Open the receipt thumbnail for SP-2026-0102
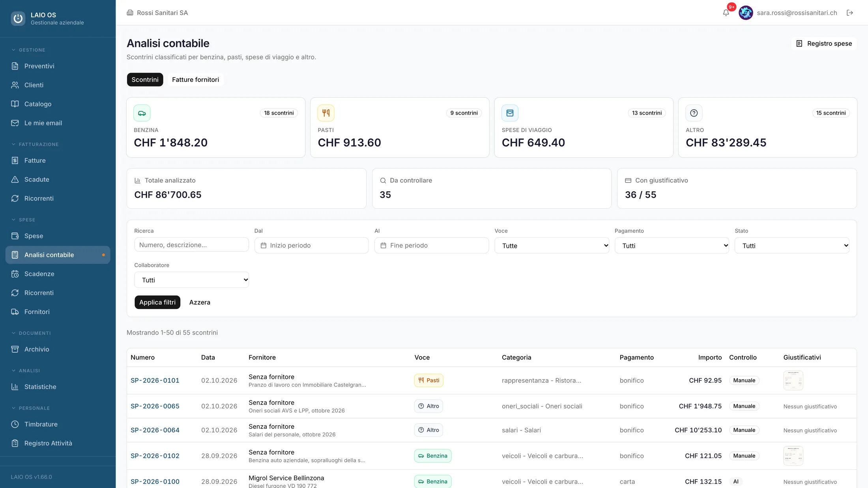The image size is (868, 488). click(793, 456)
